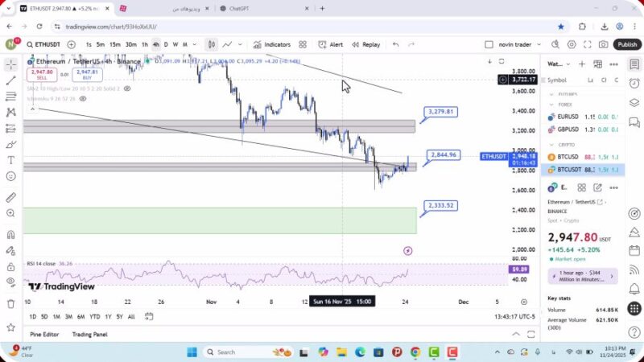The image size is (644, 362).
Task: Click the undo arrow in top toolbar
Action: (x=395, y=45)
